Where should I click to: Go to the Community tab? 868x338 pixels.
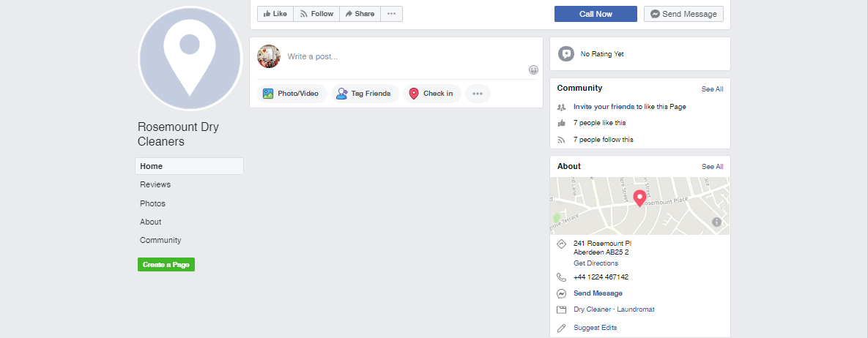point(160,241)
